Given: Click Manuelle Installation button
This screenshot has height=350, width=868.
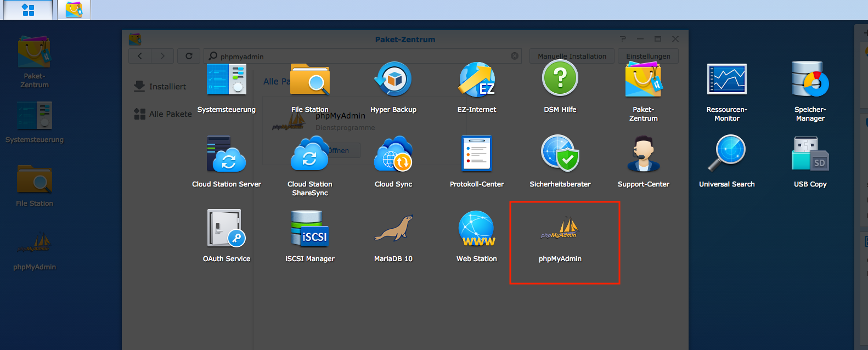Looking at the screenshot, I should click(572, 56).
